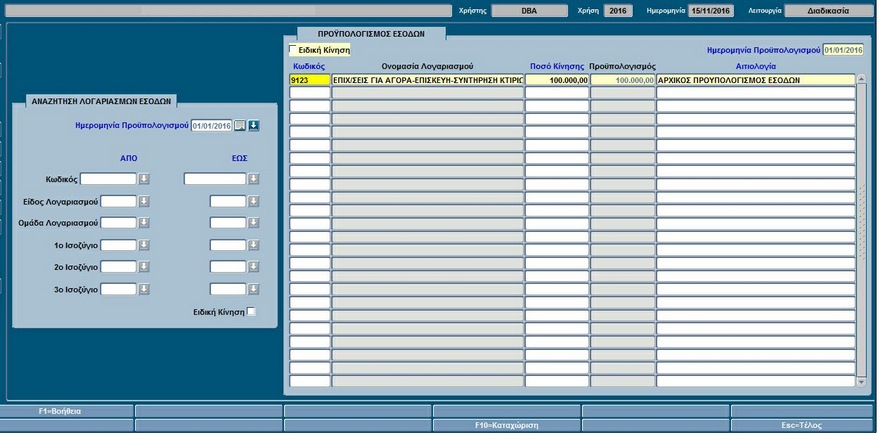Click the Κωδικός ΕΩΣ input field
883x433 pixels.
[x=215, y=179]
